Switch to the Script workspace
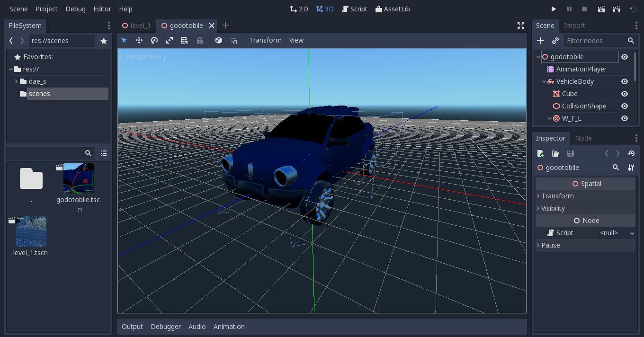 tap(354, 9)
